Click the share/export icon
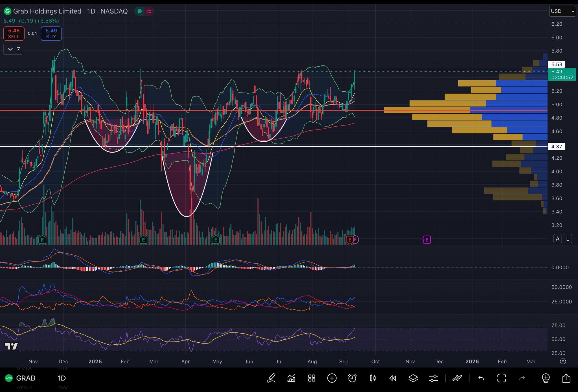The width and height of the screenshot is (578, 392). [566, 378]
